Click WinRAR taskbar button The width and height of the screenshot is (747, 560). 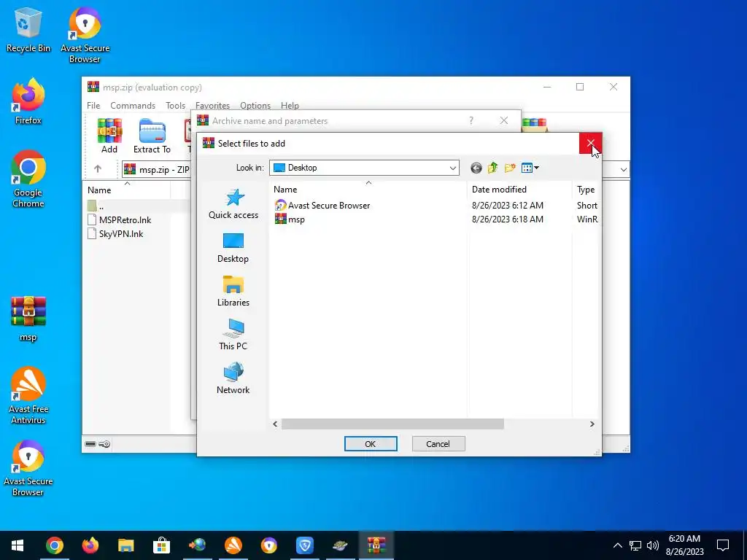coord(376,545)
